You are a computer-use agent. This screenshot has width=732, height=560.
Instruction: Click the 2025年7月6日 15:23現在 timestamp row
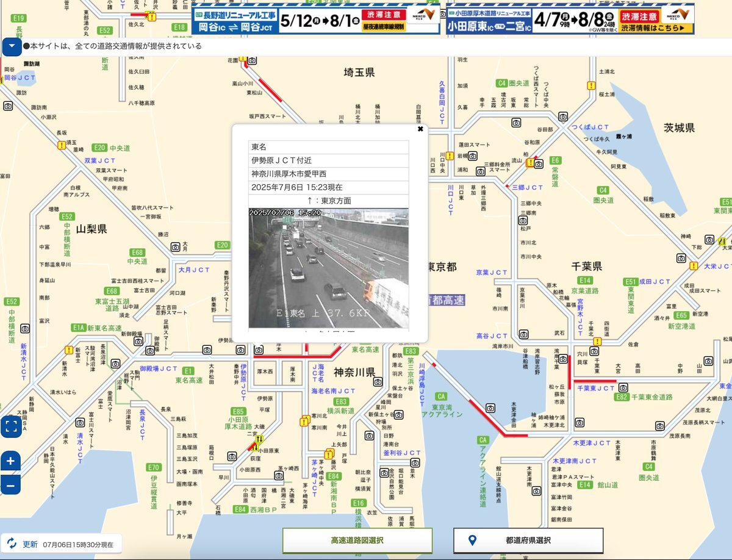tap(329, 188)
